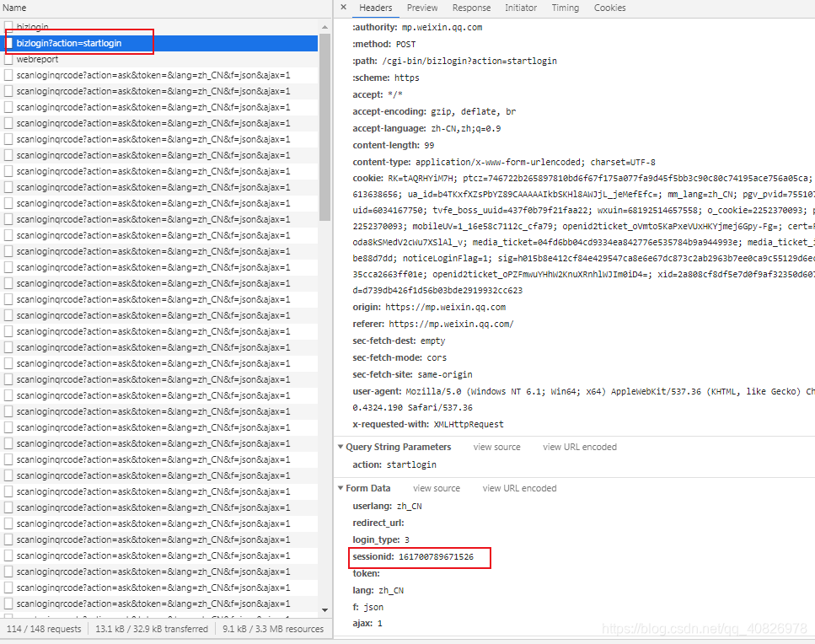Click the userlang: zh_CN form field
This screenshot has height=644, width=815.
click(x=387, y=506)
